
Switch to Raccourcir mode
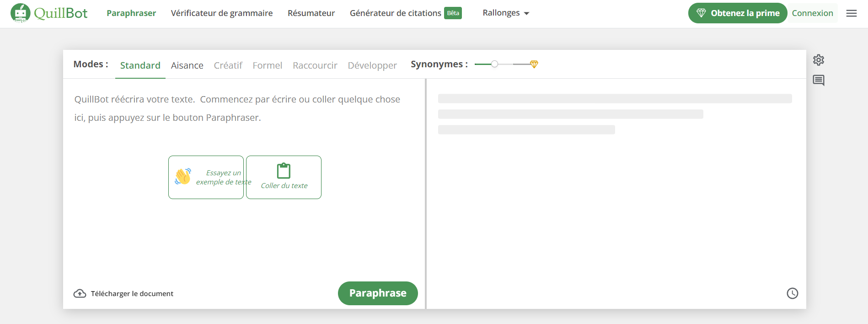coord(315,65)
